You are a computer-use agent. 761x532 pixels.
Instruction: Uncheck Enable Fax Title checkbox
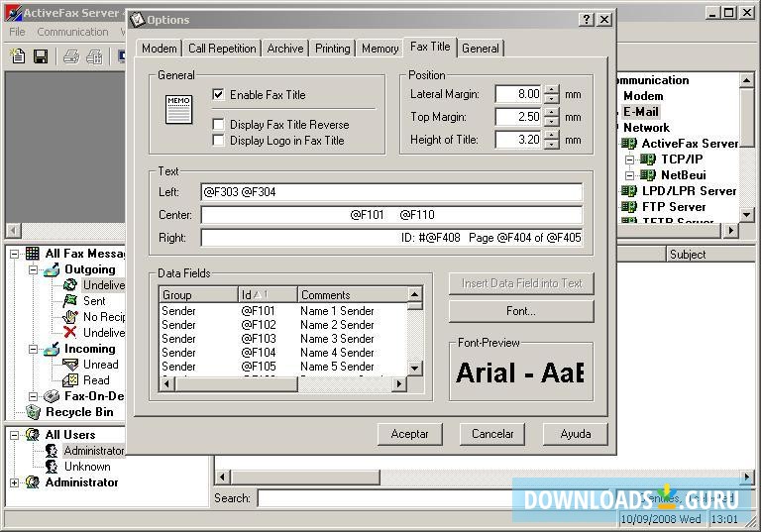218,95
